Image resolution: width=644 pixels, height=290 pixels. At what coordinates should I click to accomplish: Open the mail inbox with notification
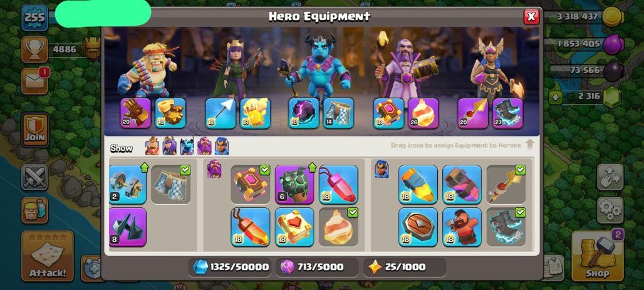(x=35, y=81)
